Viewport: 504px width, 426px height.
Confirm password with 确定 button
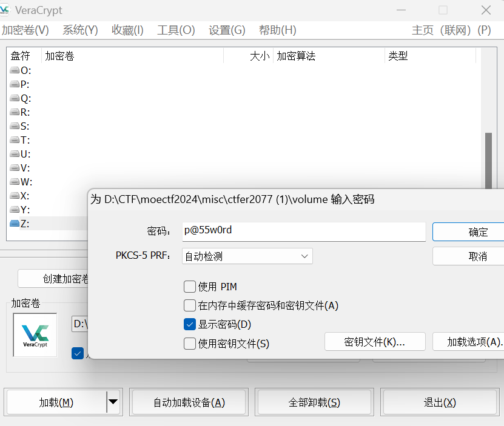click(x=468, y=232)
